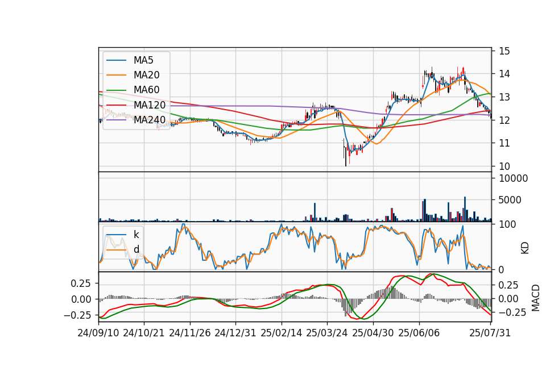Click the price axis value 10

click(504, 166)
